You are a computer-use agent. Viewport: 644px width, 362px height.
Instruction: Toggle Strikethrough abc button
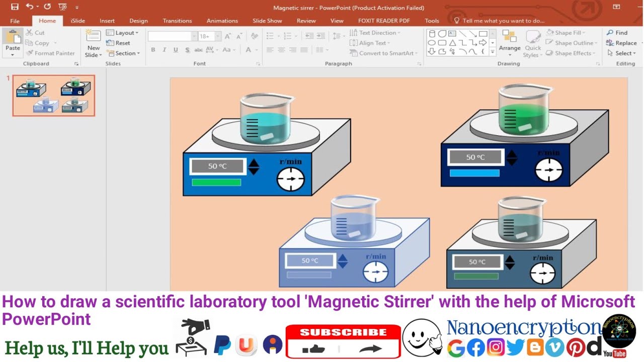[x=198, y=50]
